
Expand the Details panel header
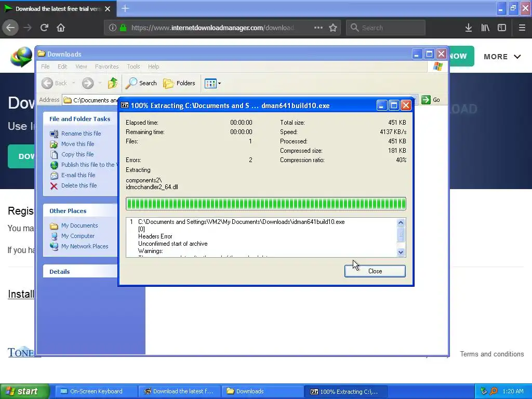[80, 271]
